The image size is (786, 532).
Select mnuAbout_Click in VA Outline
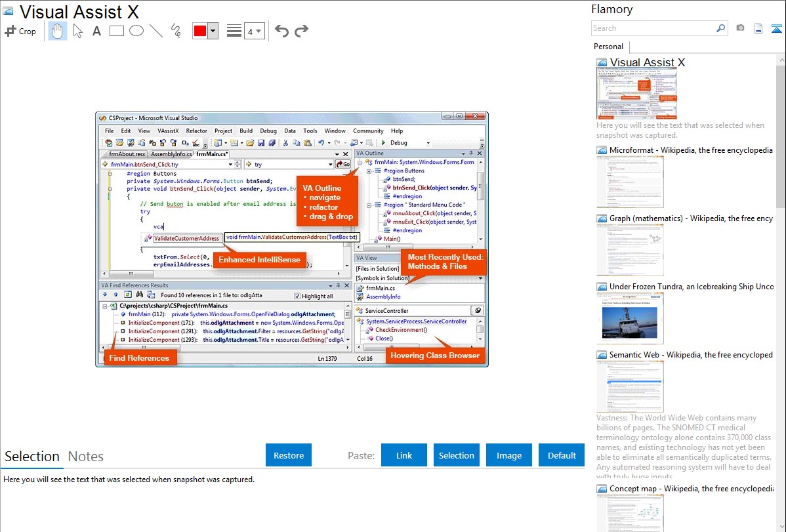coord(434,213)
